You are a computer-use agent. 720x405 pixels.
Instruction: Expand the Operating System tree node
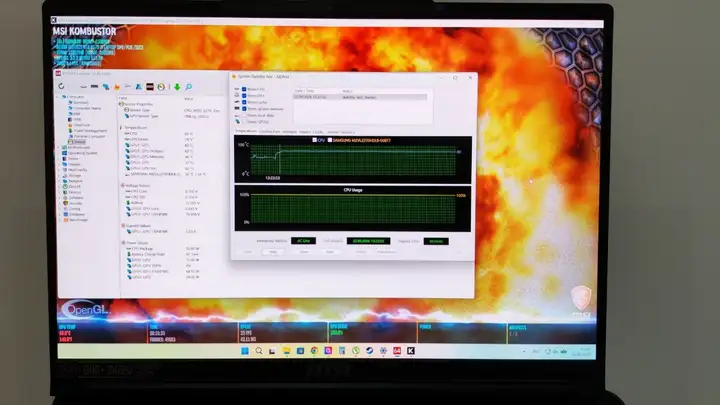click(x=59, y=153)
